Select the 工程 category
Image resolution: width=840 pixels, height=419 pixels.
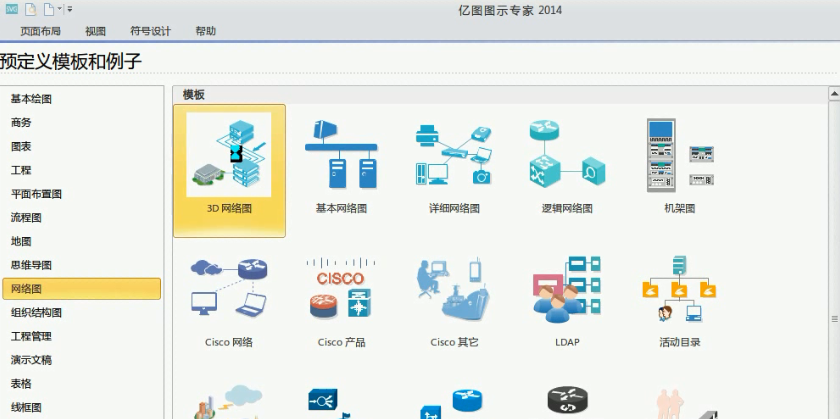81,170
